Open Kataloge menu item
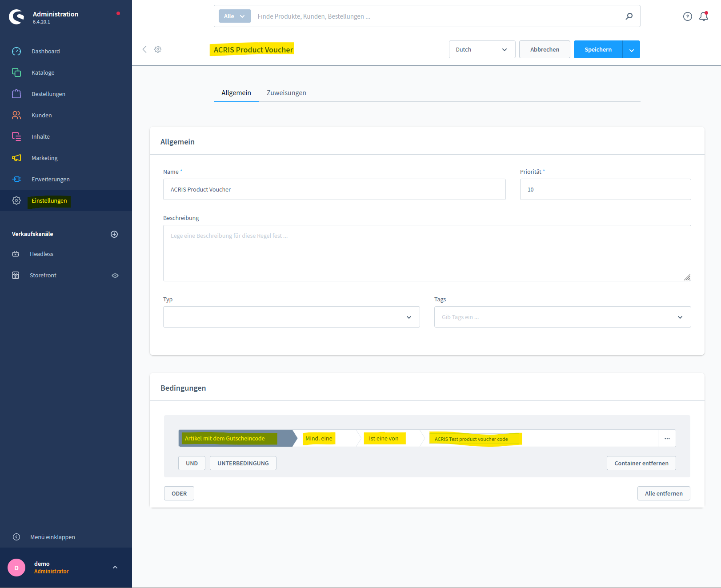721x588 pixels. pyautogui.click(x=66, y=72)
